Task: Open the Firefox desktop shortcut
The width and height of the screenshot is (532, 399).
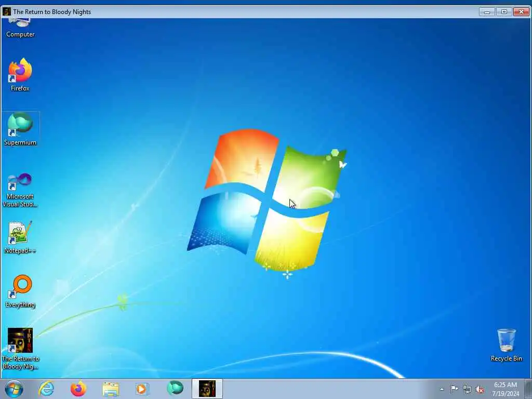Action: click(20, 75)
